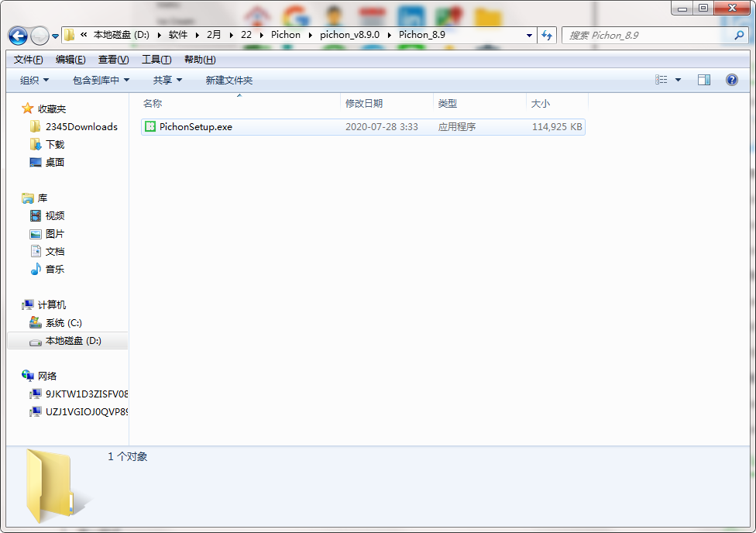Screen dimensions: 756x533
Task: Minimize the explorer window
Action: point(682,8)
